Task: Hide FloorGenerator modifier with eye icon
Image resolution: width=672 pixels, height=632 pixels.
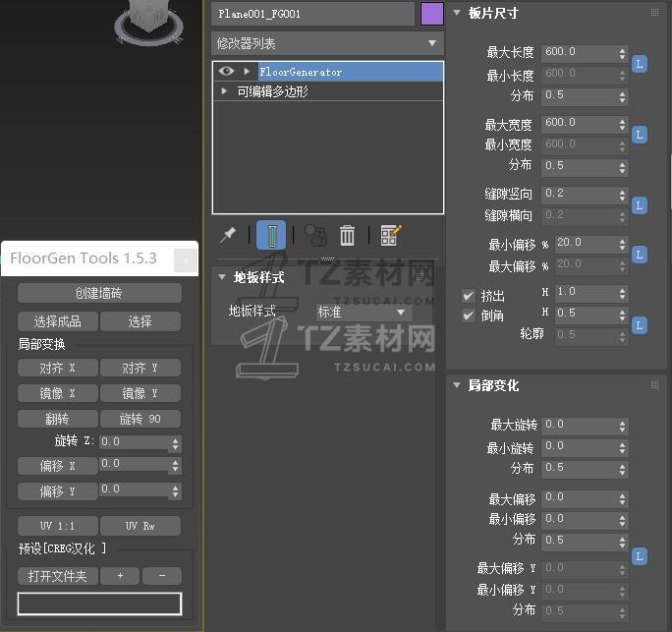Action: [x=226, y=71]
